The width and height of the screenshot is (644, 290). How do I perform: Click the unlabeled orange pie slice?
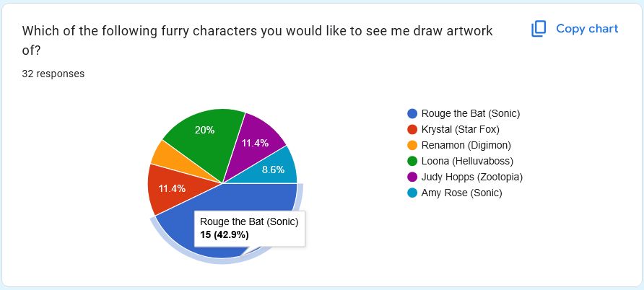[x=162, y=154]
